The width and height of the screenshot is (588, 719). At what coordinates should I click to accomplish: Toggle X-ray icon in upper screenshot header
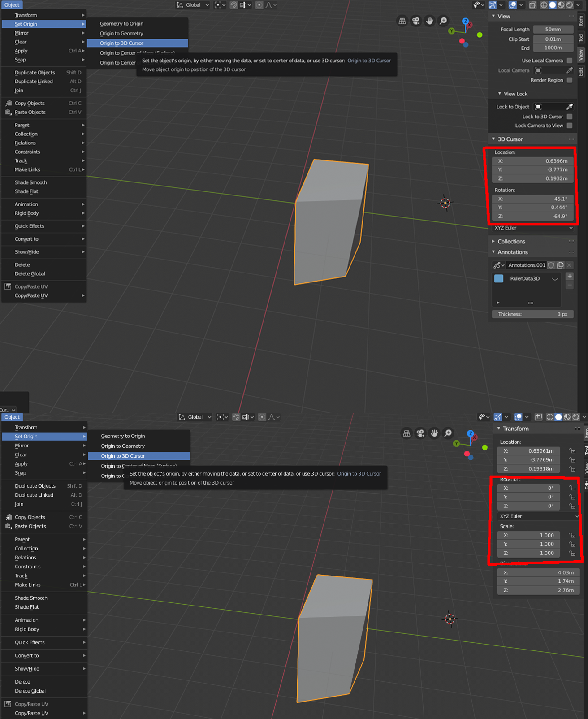coord(532,5)
